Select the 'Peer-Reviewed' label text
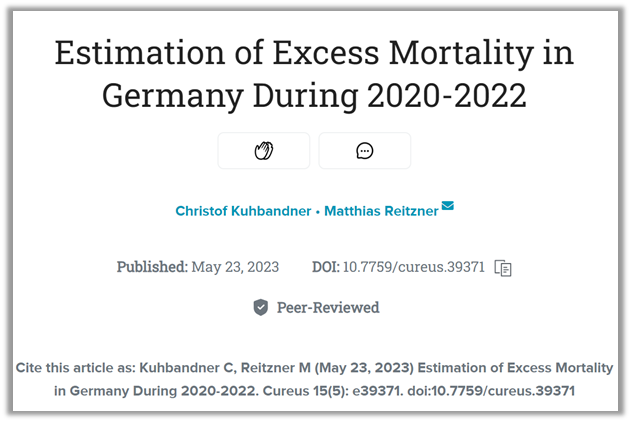 pos(328,307)
